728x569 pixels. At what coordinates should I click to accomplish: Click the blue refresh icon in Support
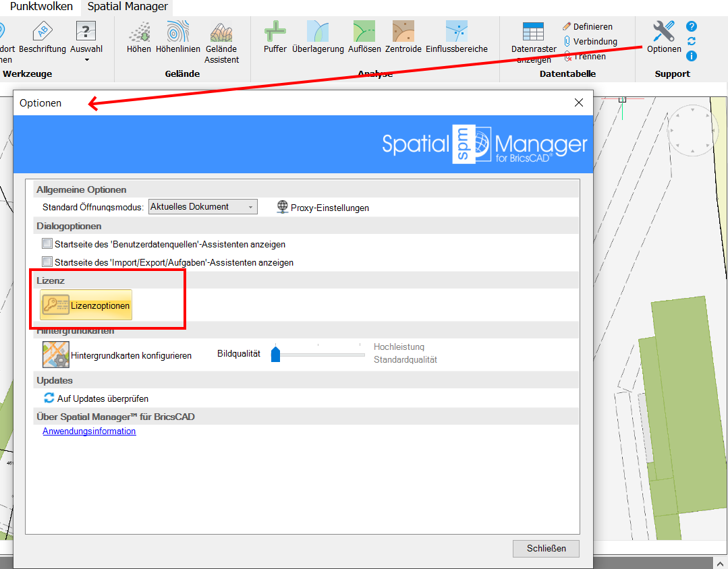(692, 41)
